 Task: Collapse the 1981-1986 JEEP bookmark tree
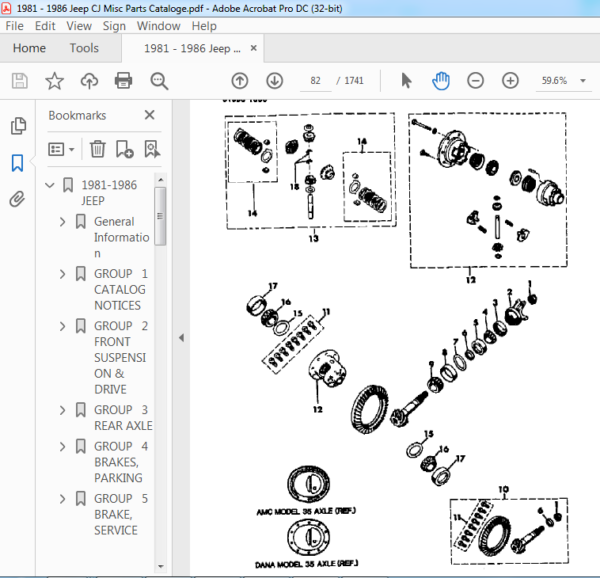tap(50, 186)
